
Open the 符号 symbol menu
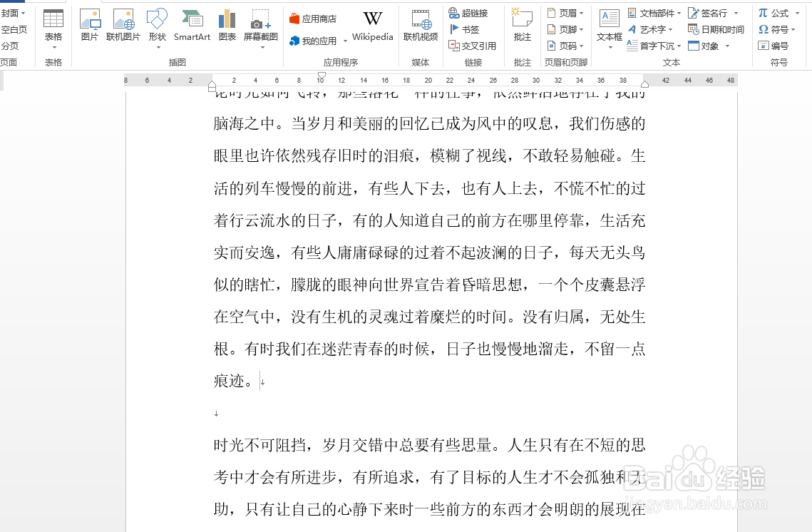[x=776, y=29]
